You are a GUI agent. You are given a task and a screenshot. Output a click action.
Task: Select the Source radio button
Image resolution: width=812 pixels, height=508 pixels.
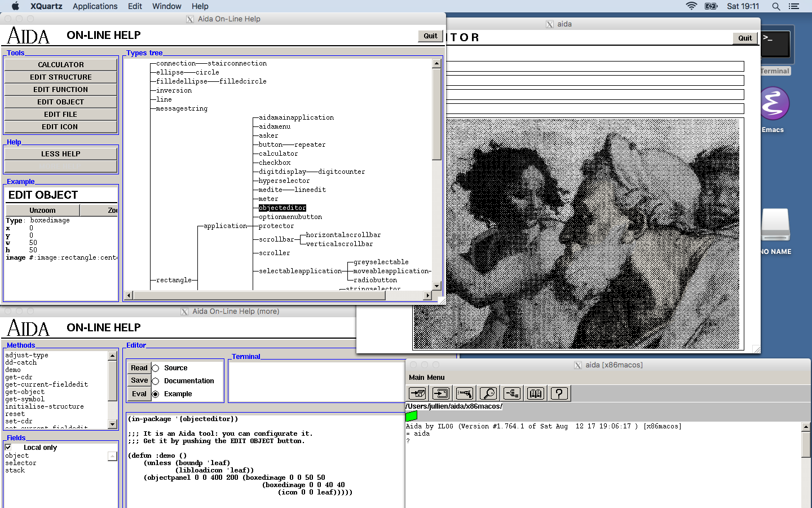click(x=156, y=368)
